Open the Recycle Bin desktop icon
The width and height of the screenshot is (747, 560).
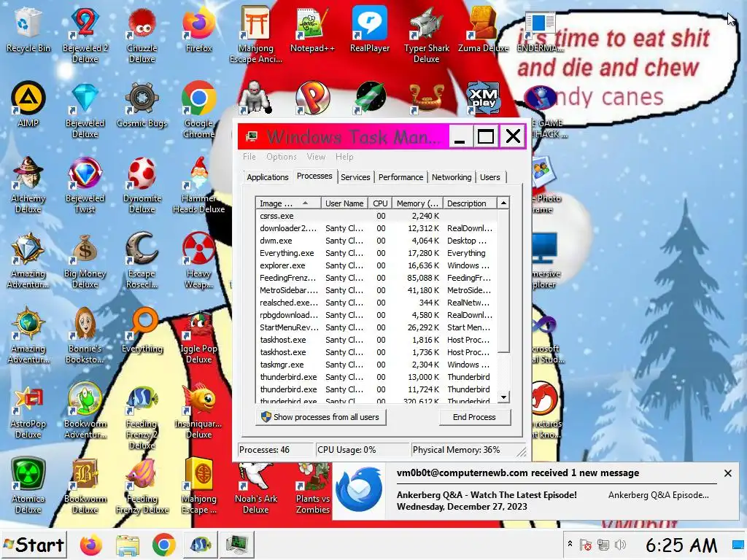pos(28,31)
